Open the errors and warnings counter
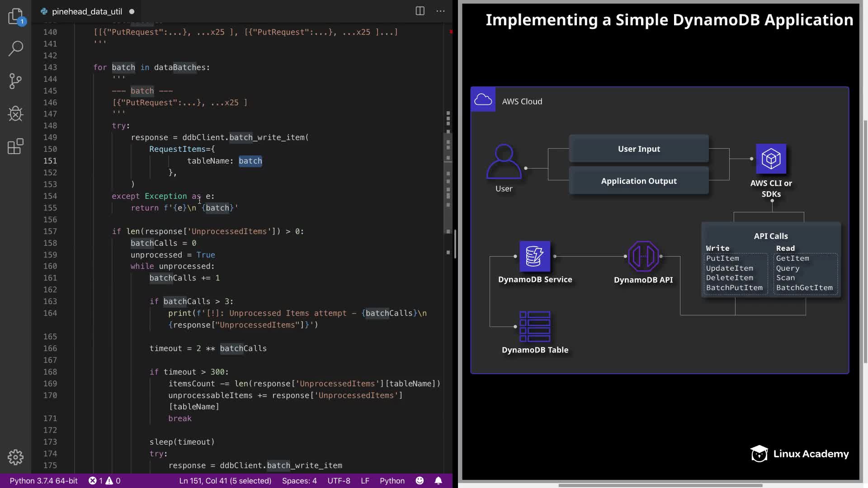 coord(104,481)
